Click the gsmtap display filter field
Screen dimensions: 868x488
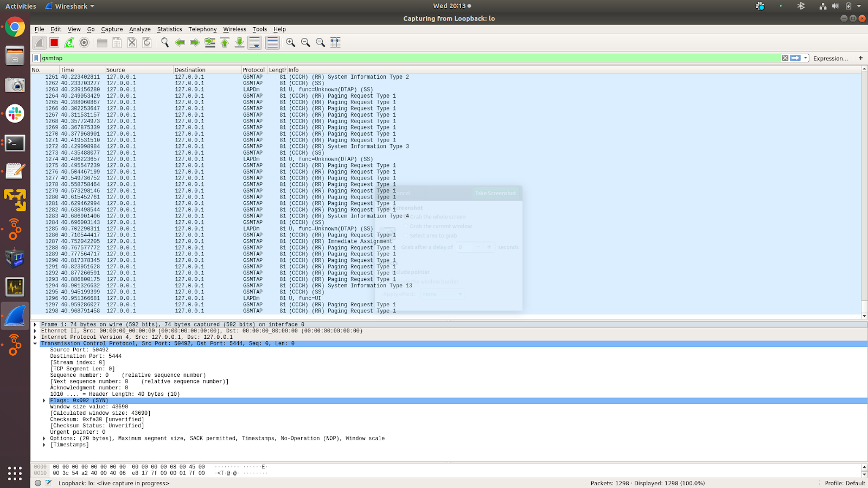tap(380, 58)
